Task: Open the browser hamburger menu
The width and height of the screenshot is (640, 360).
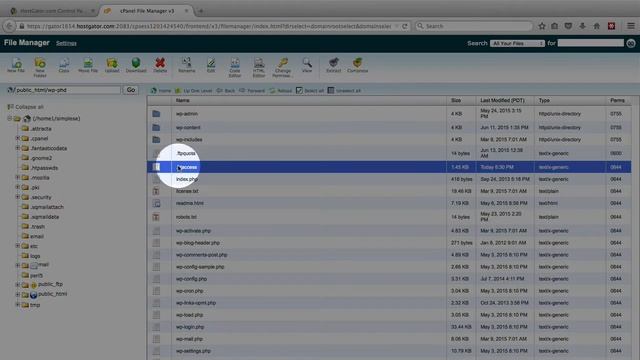Action: 631,26
